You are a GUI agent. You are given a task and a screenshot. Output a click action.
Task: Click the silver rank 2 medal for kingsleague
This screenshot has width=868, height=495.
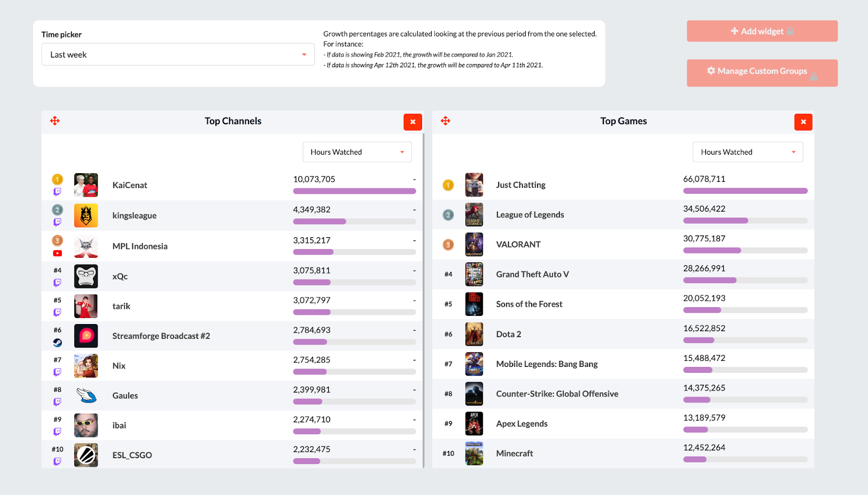58,210
